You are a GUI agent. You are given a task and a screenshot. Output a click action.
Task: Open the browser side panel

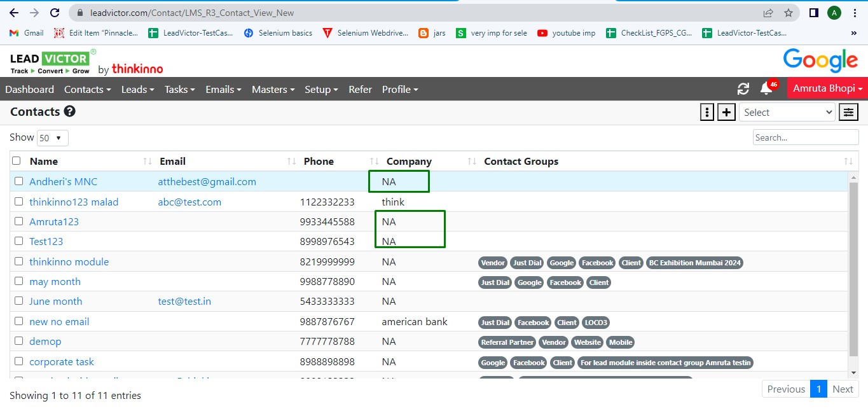coord(813,13)
